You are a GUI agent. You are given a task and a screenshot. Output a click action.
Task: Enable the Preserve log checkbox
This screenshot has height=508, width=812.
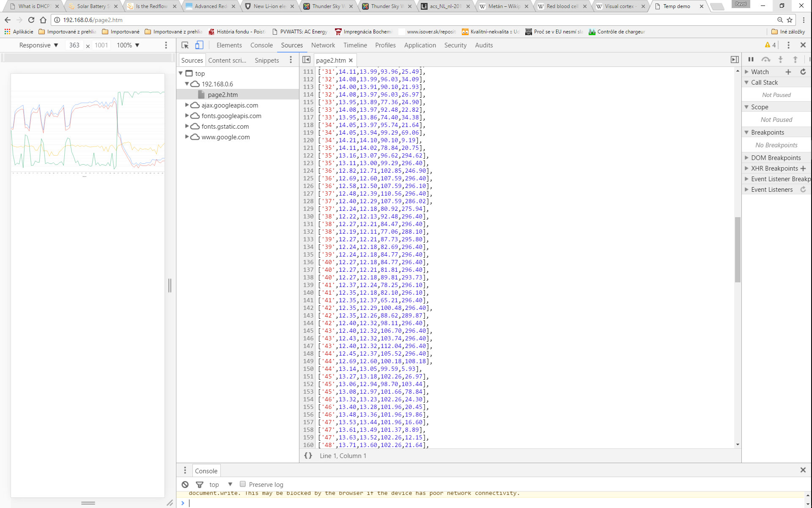click(243, 484)
